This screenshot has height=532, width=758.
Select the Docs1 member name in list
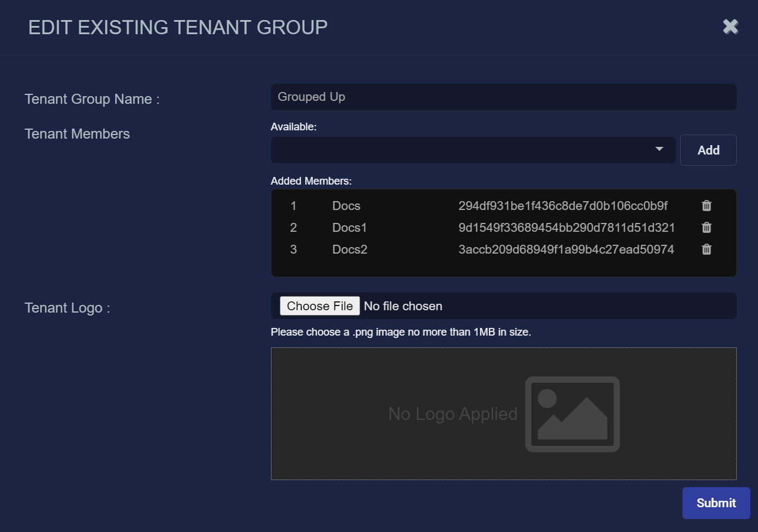point(349,228)
